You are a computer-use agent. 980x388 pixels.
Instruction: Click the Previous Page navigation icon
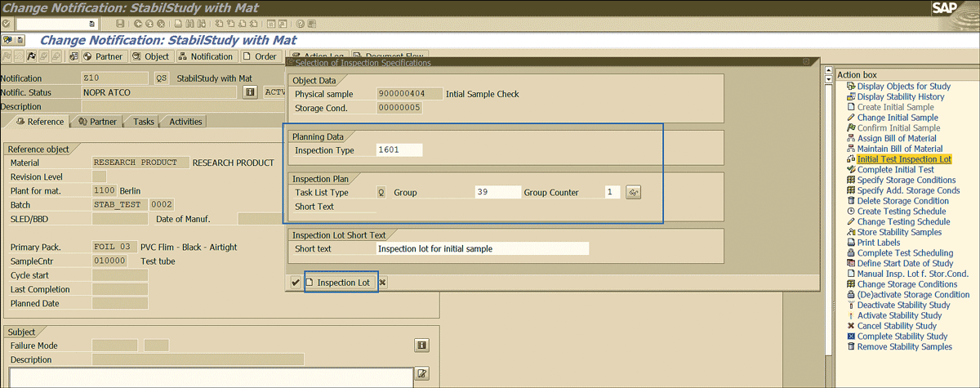[230, 24]
